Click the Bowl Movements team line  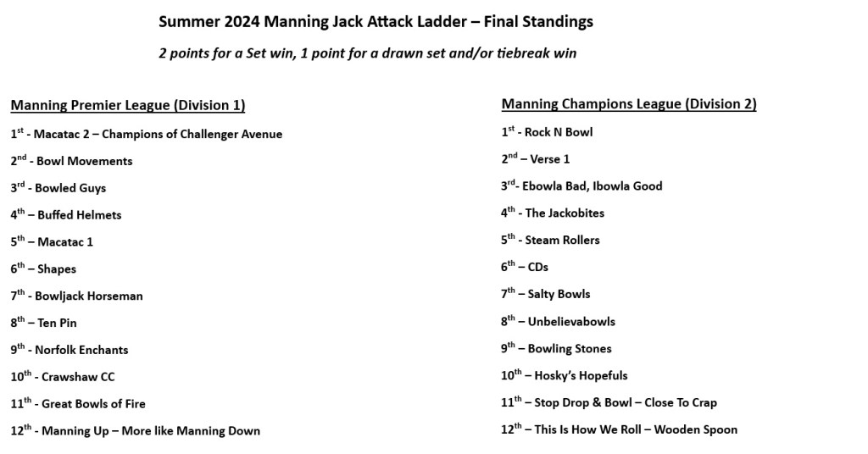point(72,161)
